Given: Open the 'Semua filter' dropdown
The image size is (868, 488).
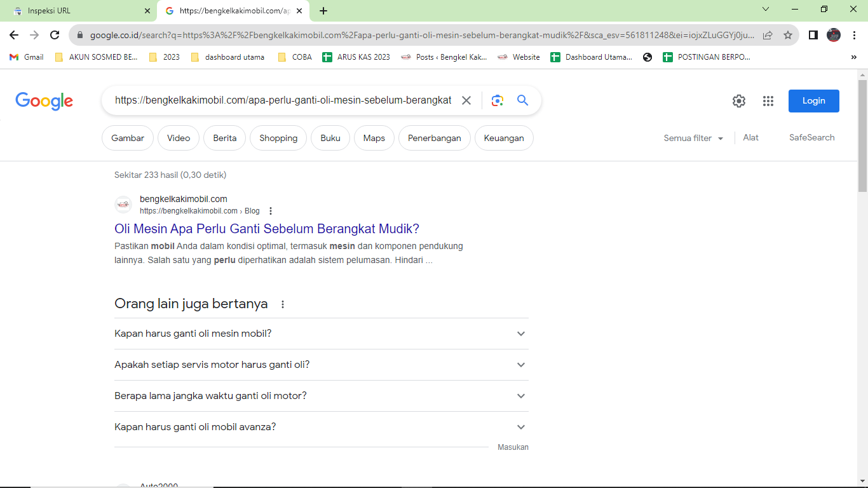Looking at the screenshot, I should click(x=694, y=138).
